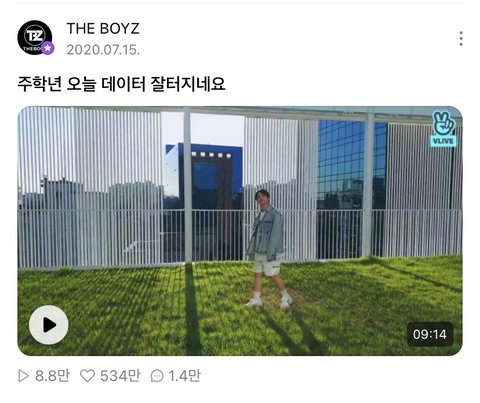Click the purple star badge on the avatar
The width and height of the screenshot is (480, 403).
tap(48, 48)
